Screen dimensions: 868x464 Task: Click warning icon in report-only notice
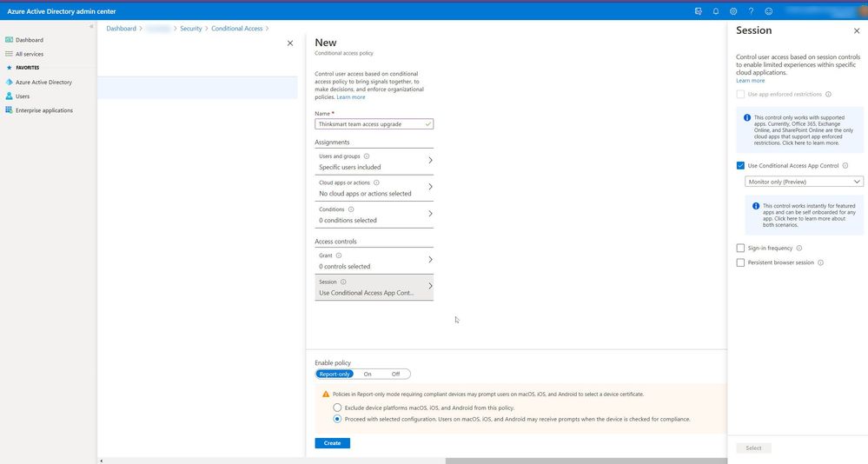pyautogui.click(x=326, y=394)
